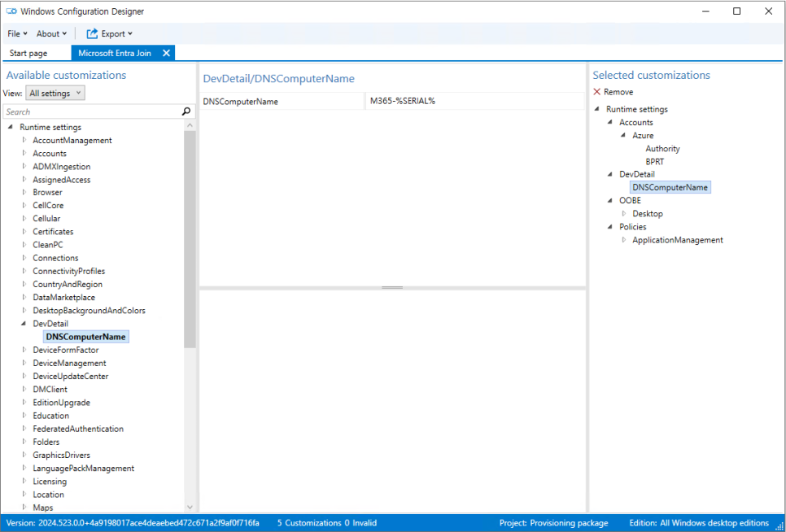Viewport: 786px width, 532px height.
Task: Select DeviceManagement tree item
Action: coord(70,363)
